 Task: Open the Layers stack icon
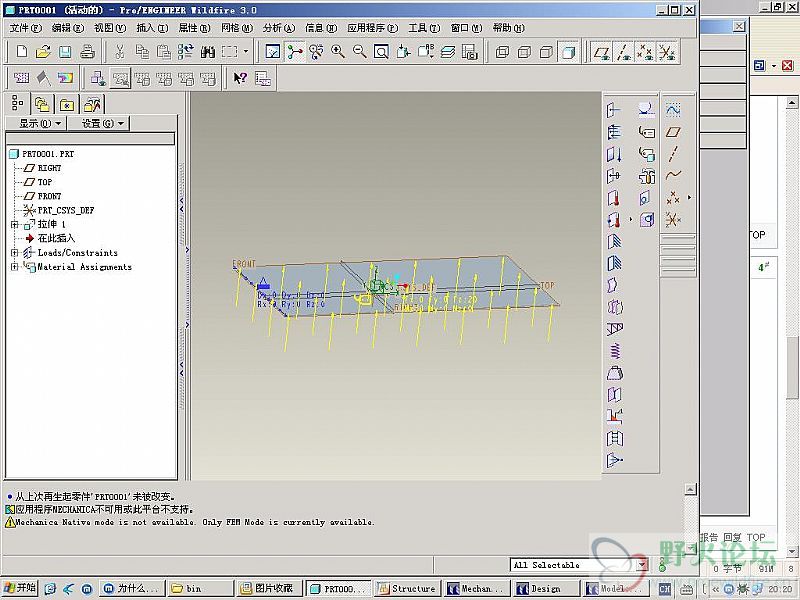447,52
